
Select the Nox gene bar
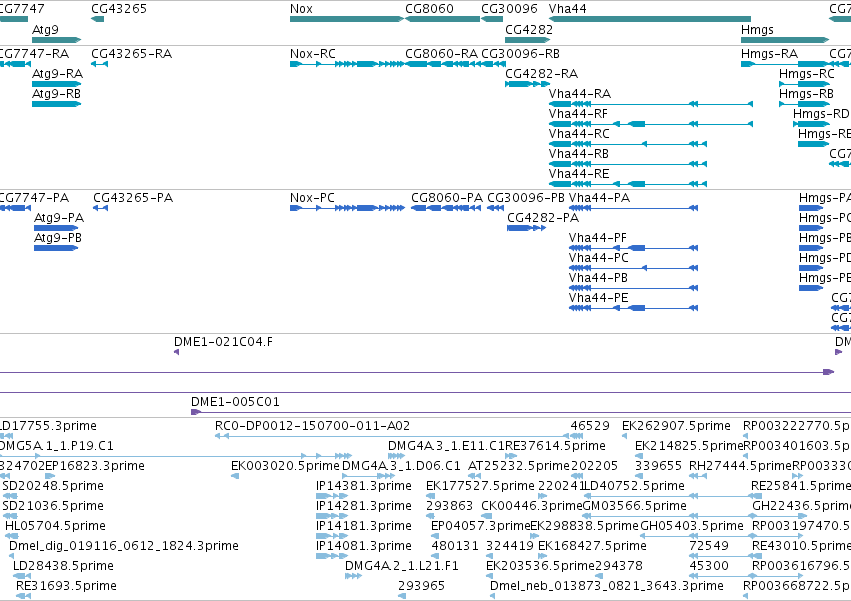[x=347, y=19]
